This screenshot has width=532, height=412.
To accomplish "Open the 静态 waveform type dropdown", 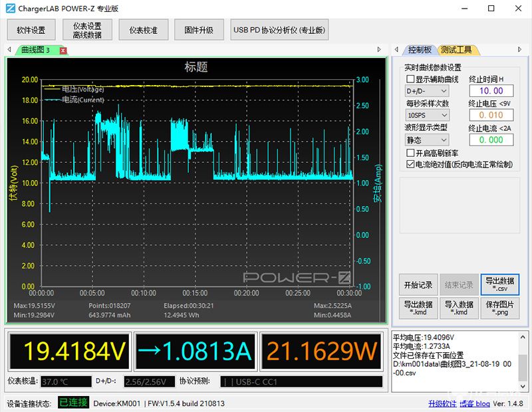I will point(427,140).
